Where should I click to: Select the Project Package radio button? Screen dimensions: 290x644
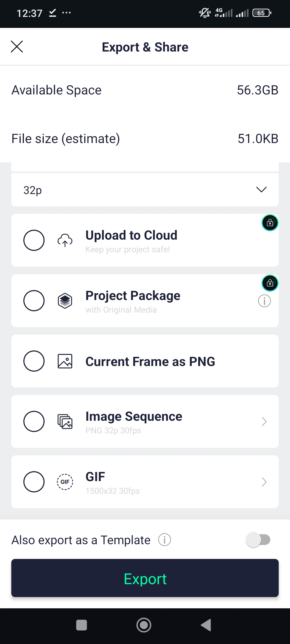coord(34,301)
